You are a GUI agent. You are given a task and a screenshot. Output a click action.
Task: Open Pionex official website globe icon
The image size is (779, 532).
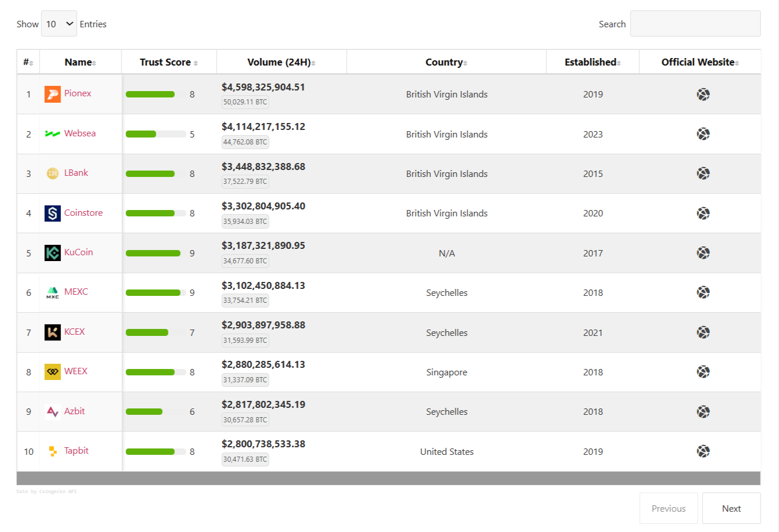click(703, 95)
